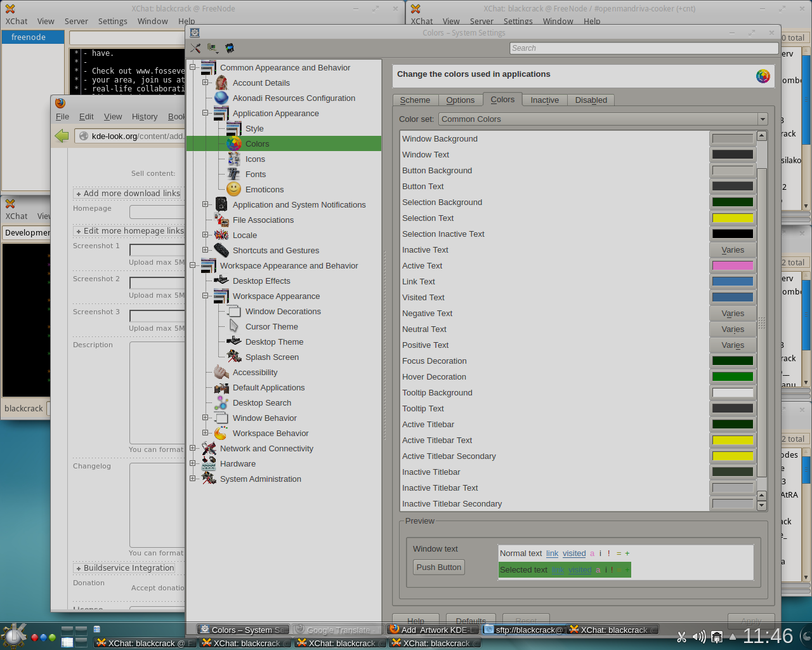Switch to the Disabled tab

(591, 100)
